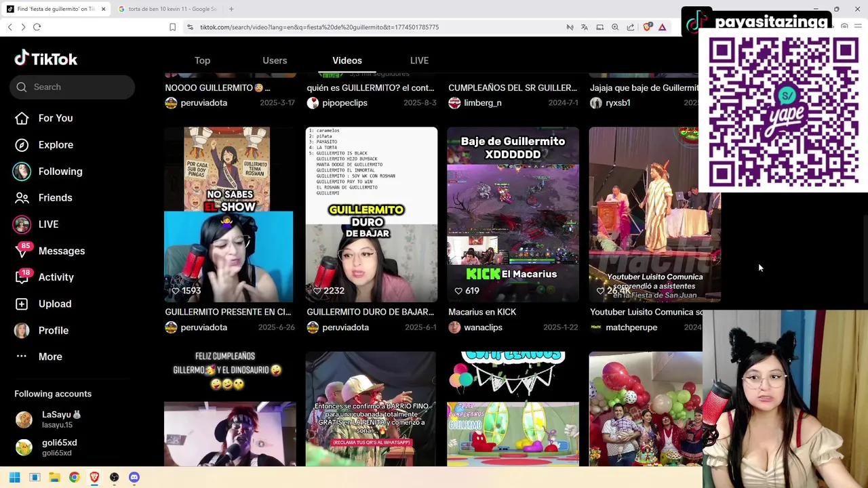Screen dimensions: 868x488
Task: Reload the page with refresh icon
Action: coord(37,27)
